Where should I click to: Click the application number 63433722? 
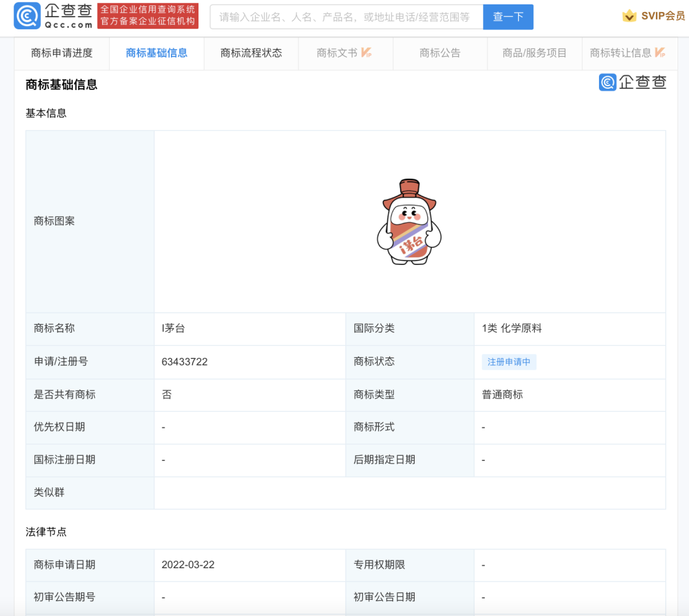pos(184,362)
